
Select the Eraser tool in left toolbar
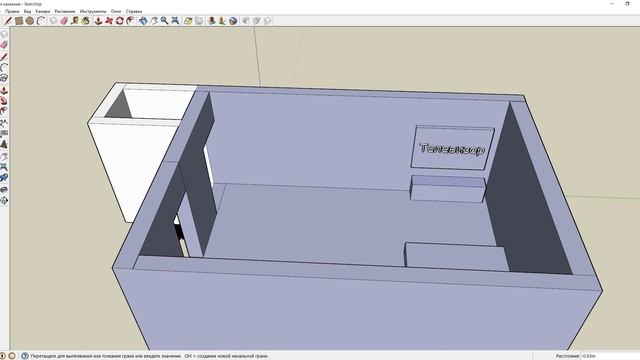[x=4, y=45]
